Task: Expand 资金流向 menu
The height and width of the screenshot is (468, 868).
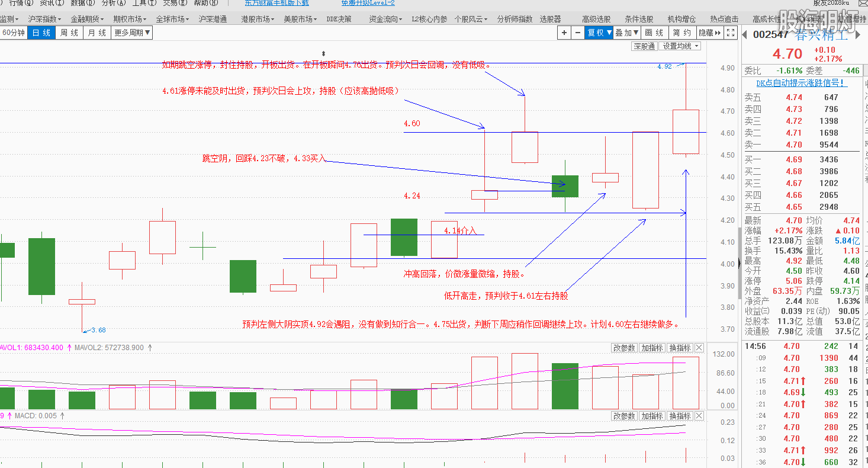Action: coord(385,19)
